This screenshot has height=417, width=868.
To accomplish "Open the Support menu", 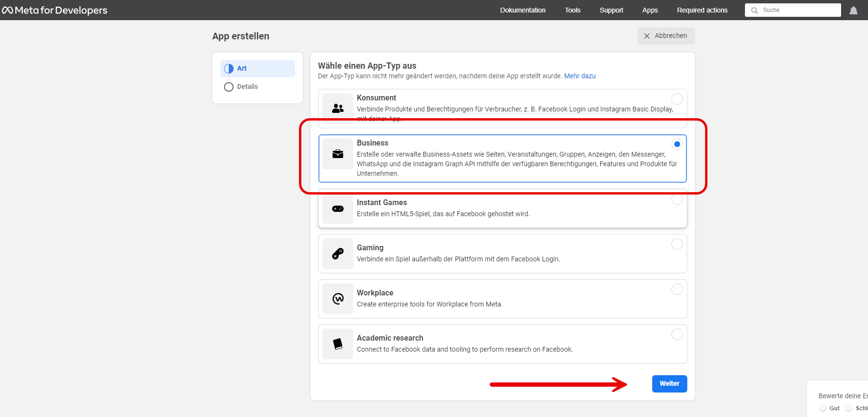I will click(611, 10).
